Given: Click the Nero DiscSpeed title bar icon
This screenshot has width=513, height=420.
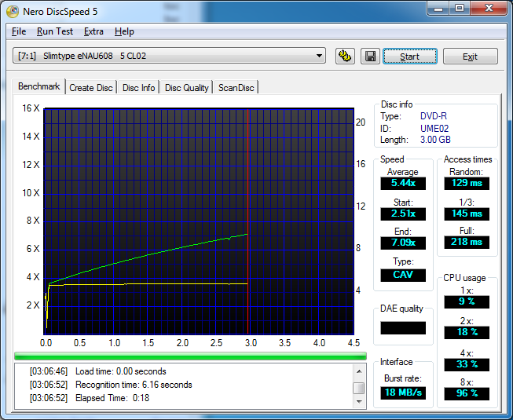Looking at the screenshot, I should point(13,12).
